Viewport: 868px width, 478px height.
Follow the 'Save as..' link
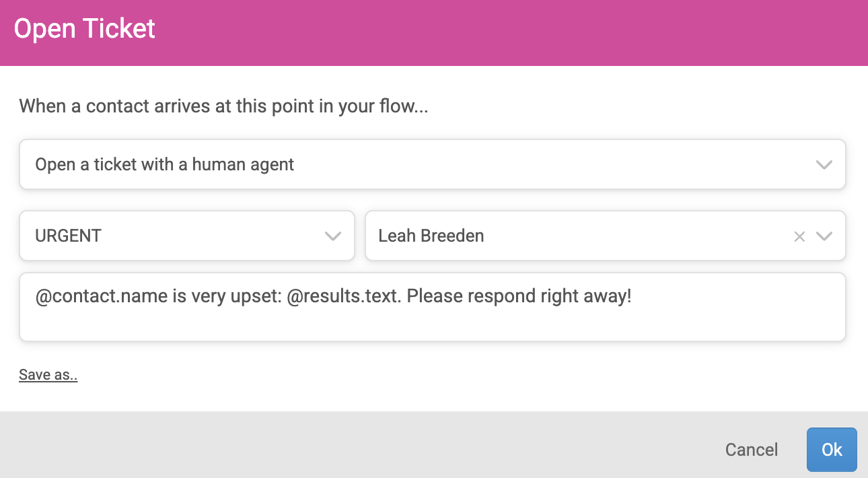pos(48,375)
